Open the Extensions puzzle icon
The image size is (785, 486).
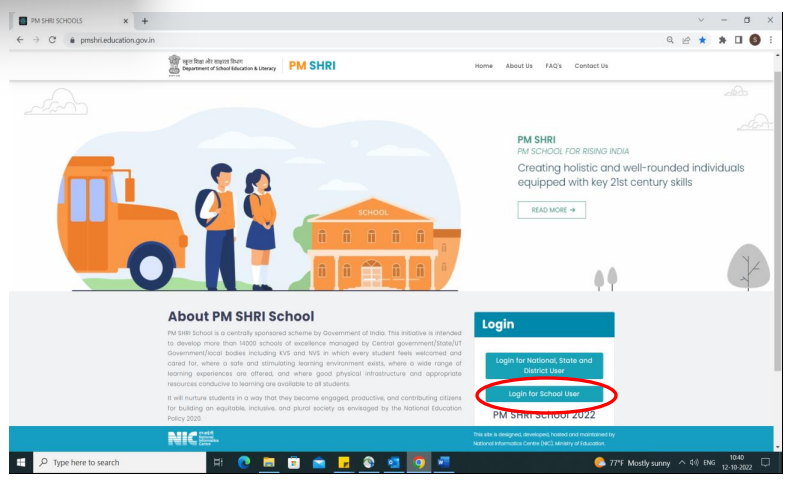(722, 40)
